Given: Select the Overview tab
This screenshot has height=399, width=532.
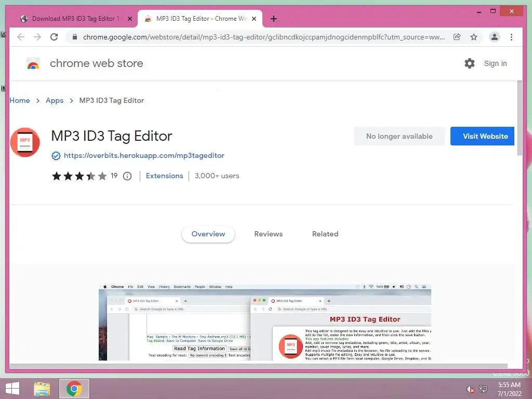Looking at the screenshot, I should (208, 234).
